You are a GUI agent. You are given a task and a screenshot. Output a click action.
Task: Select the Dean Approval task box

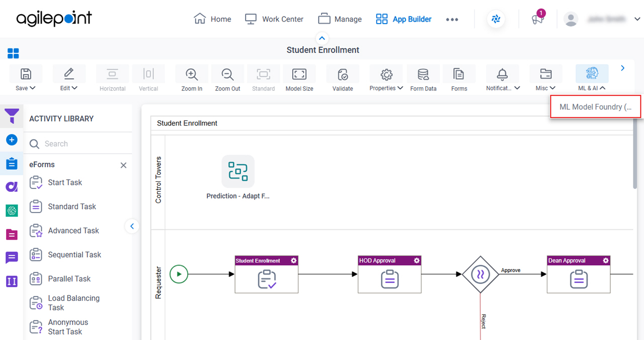(579, 275)
